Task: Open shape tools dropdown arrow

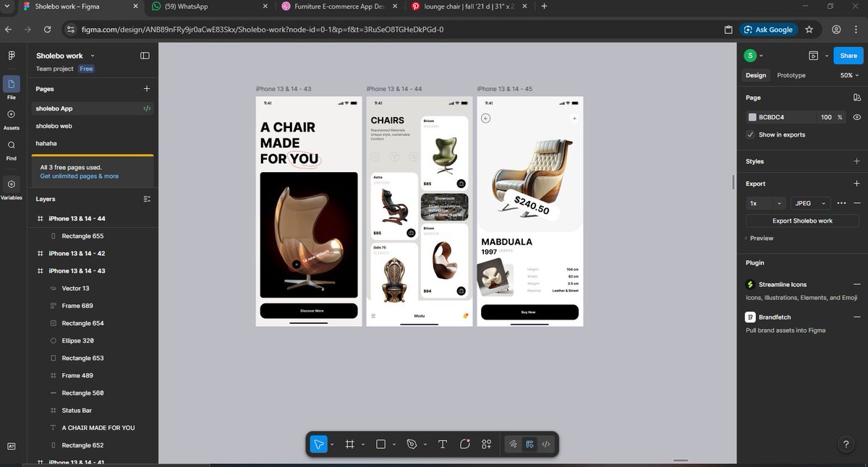Action: (x=395, y=445)
